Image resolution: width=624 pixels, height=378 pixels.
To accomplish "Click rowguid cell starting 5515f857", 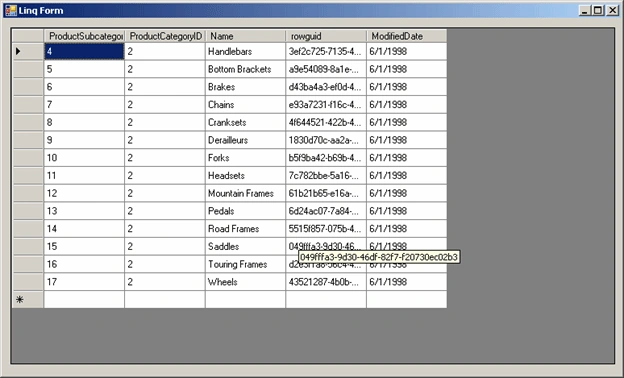I will 326,229.
